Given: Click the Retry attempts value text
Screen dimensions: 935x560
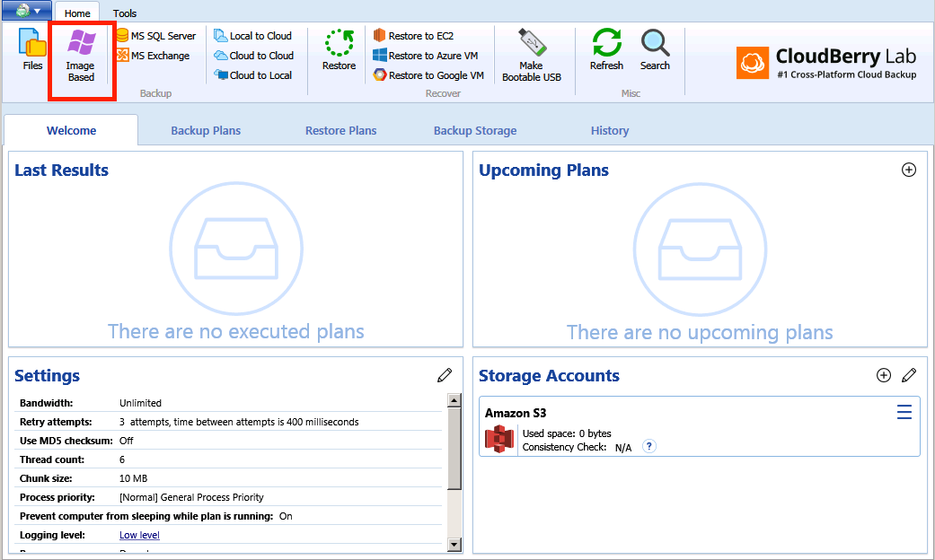Looking at the screenshot, I should (x=239, y=422).
